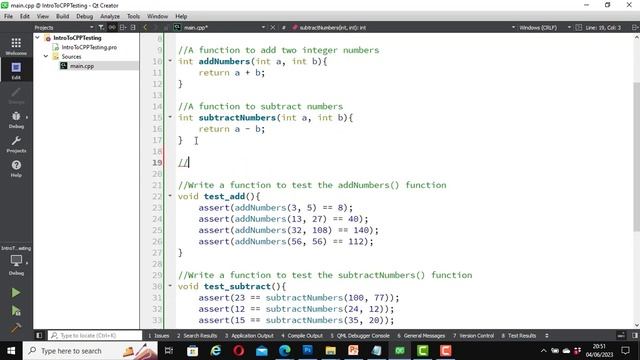Open the Debug menu
The image size is (640, 360).
click(x=84, y=16)
